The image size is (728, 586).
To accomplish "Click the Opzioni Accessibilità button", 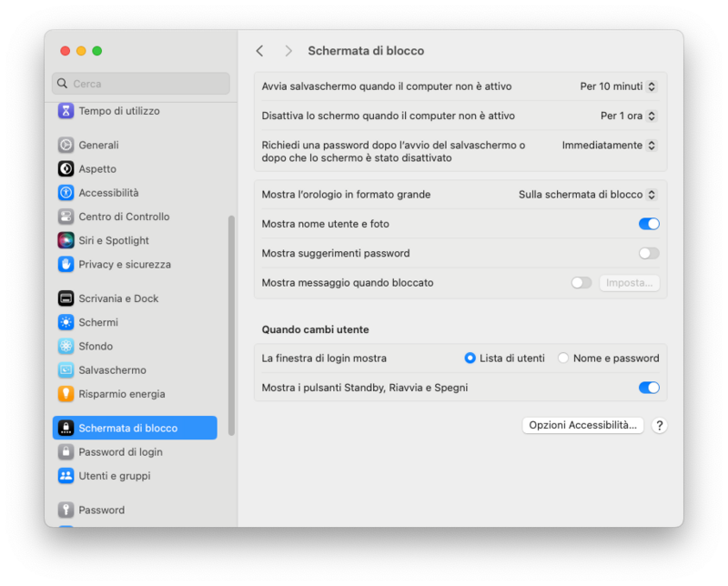I will [x=583, y=425].
